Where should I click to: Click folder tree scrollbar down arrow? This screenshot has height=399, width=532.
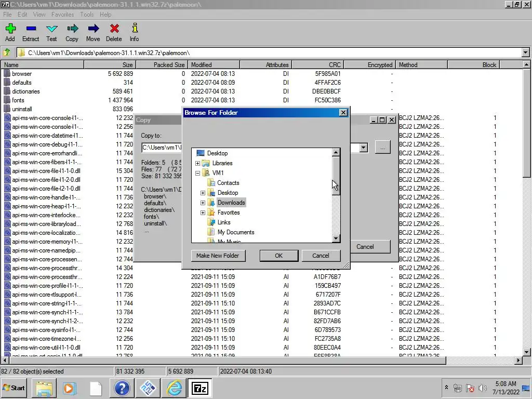[x=336, y=238]
